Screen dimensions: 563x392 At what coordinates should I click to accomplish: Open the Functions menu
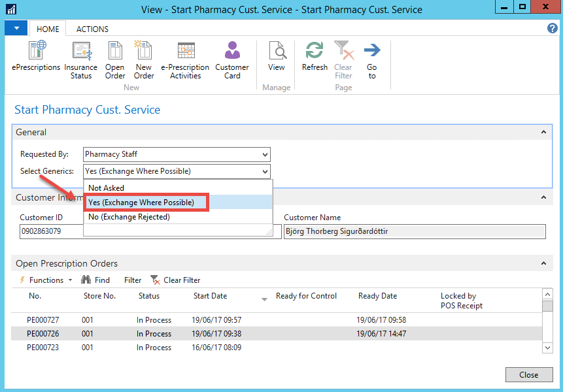46,280
